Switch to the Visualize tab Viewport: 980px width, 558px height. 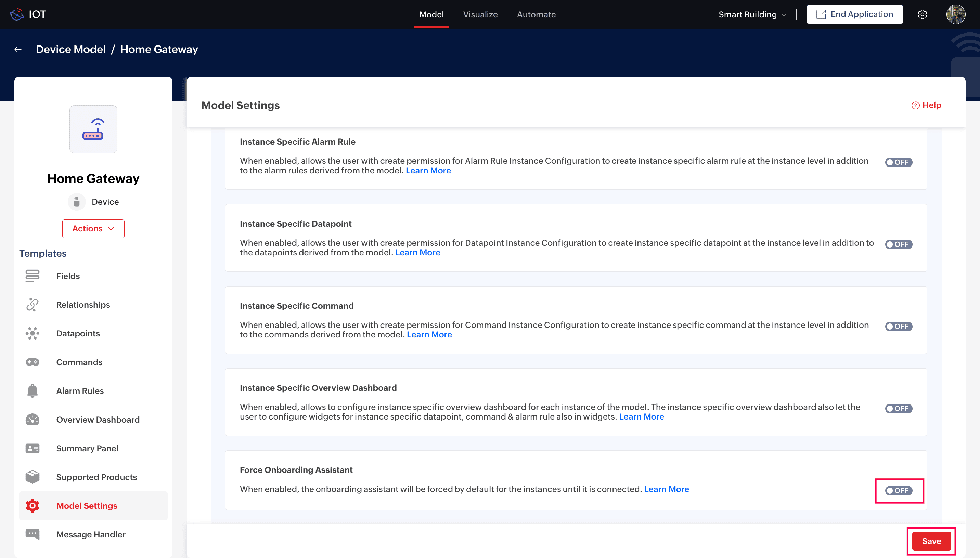pos(480,15)
